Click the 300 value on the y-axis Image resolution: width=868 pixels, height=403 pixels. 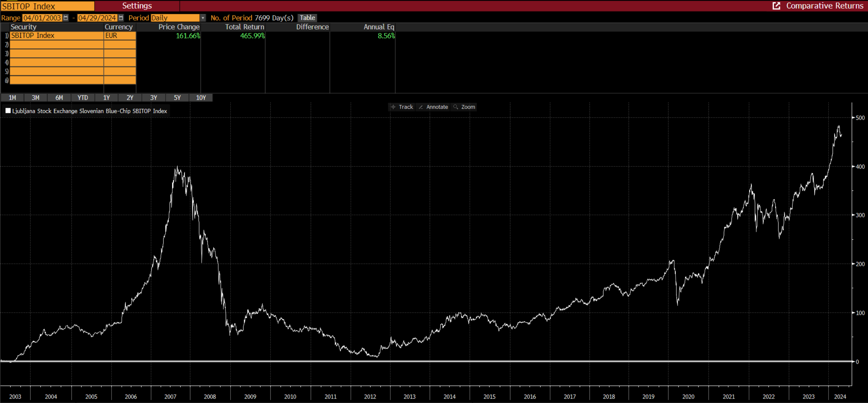pyautogui.click(x=860, y=215)
